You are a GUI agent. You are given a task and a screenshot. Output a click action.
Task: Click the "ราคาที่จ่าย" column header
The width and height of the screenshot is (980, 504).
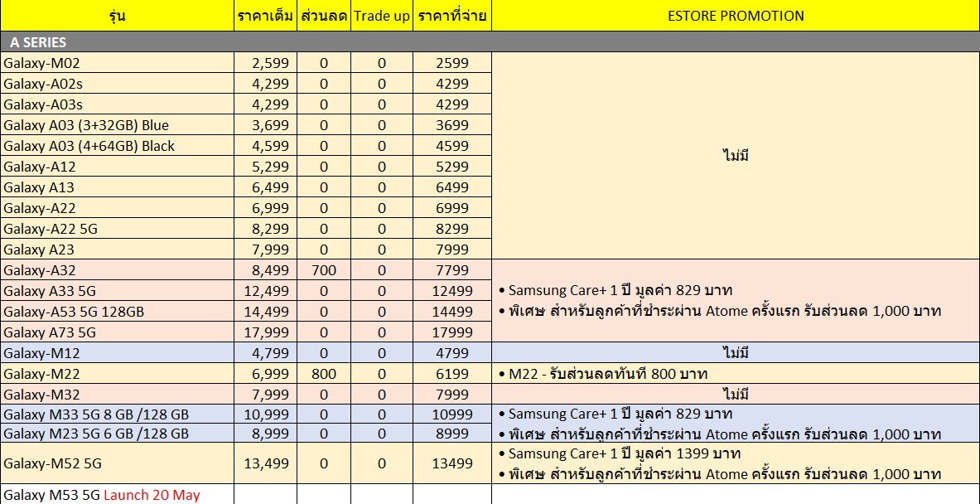tap(451, 17)
